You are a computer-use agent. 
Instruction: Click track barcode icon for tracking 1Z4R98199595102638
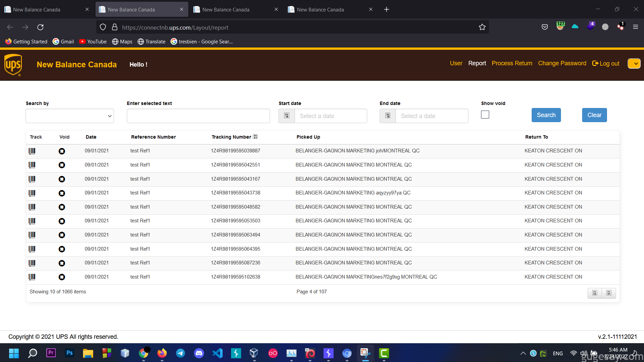click(32, 277)
